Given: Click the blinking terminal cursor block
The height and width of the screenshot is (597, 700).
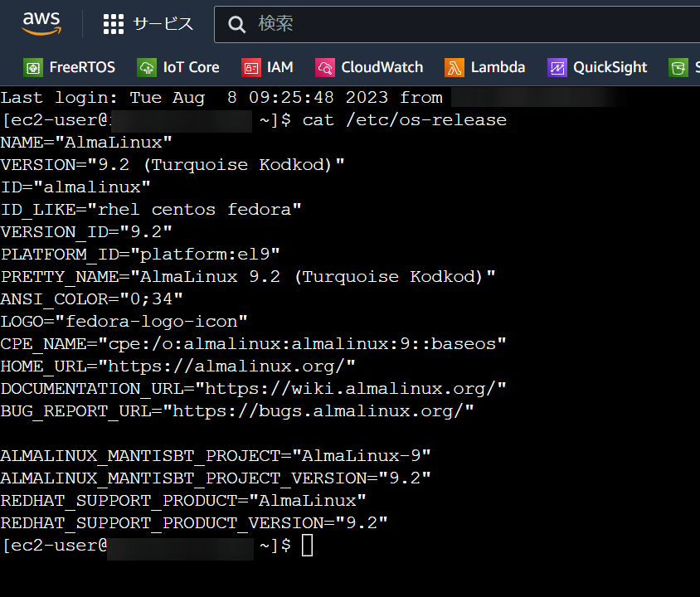Looking at the screenshot, I should coord(307,545).
